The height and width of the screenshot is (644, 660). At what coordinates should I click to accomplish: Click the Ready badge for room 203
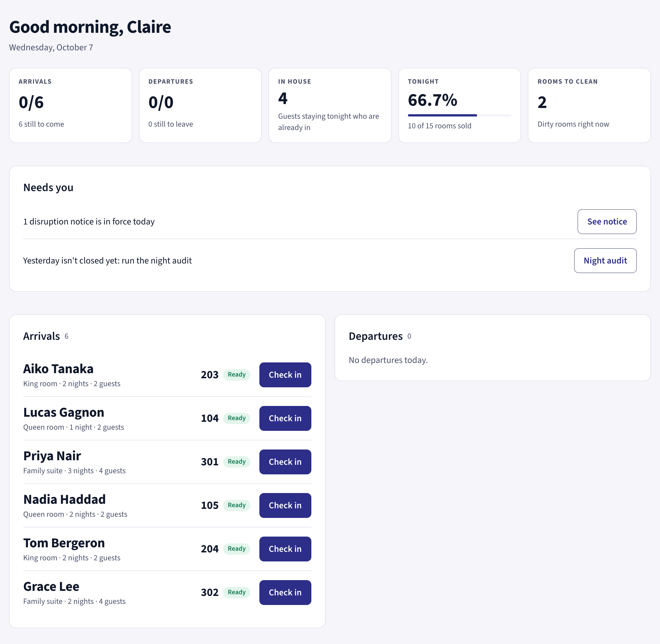coord(236,375)
